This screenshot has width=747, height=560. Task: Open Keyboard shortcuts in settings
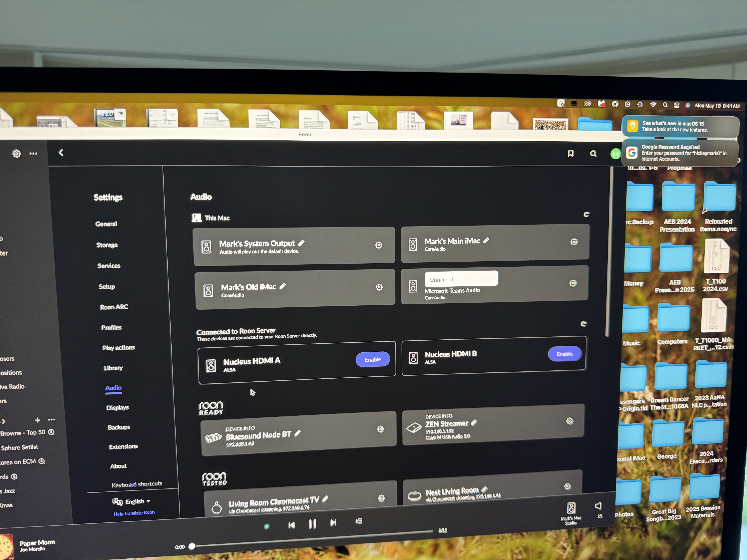click(x=137, y=484)
